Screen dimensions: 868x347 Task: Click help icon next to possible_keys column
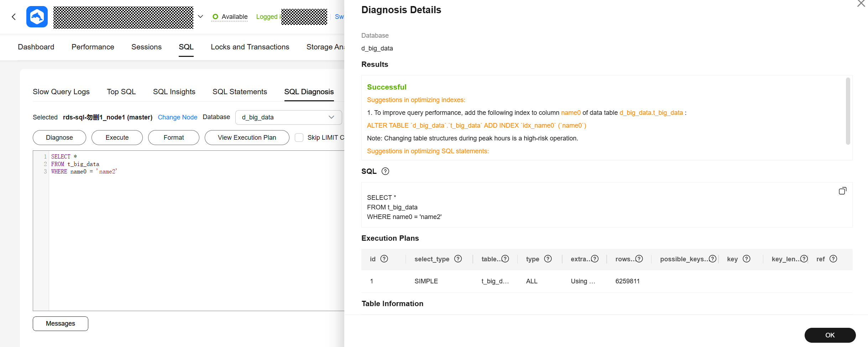point(712,259)
